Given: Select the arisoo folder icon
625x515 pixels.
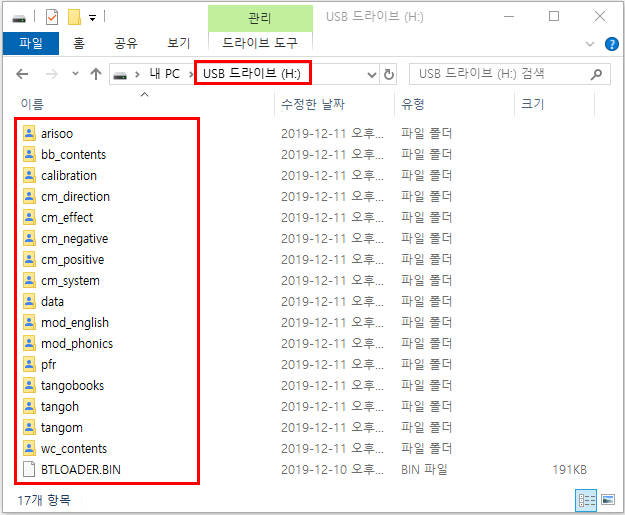Looking at the screenshot, I should 29,133.
